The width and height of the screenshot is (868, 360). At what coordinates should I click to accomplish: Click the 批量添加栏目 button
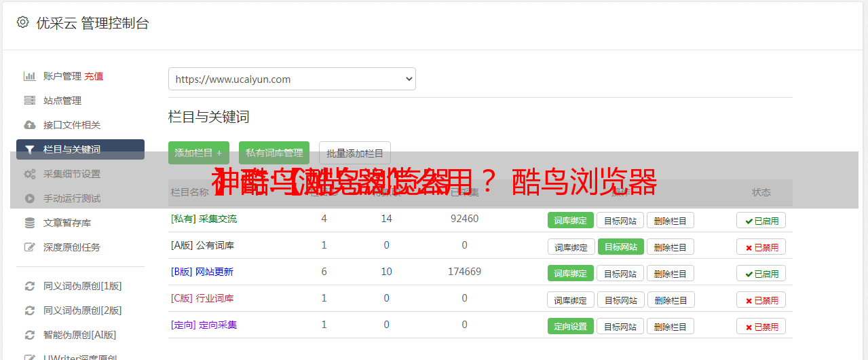(355, 153)
